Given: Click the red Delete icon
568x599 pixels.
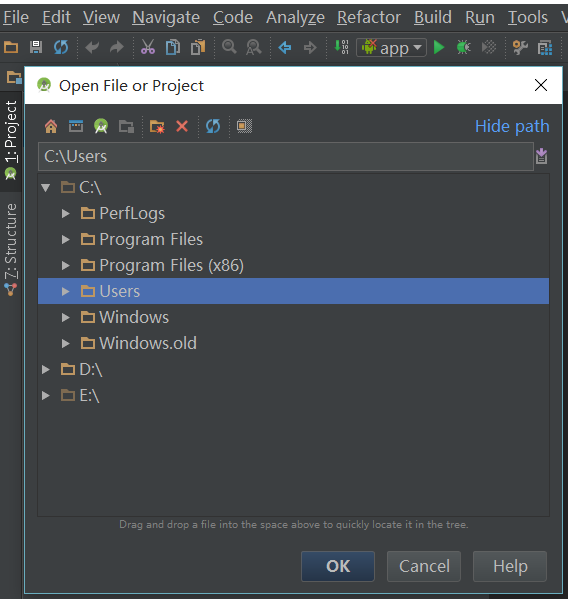Looking at the screenshot, I should (x=182, y=126).
